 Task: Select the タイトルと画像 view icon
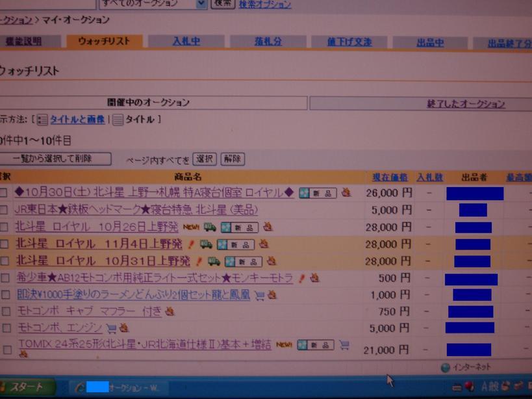coord(42,120)
